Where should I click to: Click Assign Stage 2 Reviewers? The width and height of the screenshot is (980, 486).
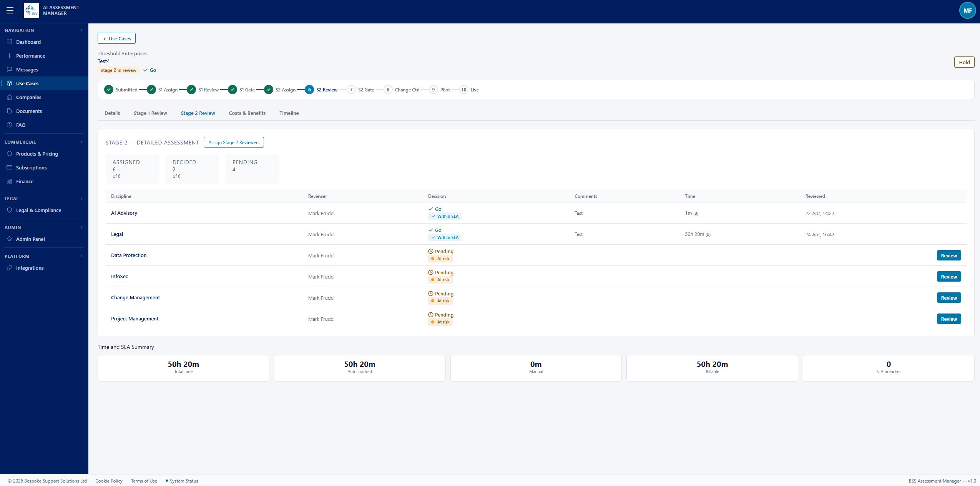[234, 142]
